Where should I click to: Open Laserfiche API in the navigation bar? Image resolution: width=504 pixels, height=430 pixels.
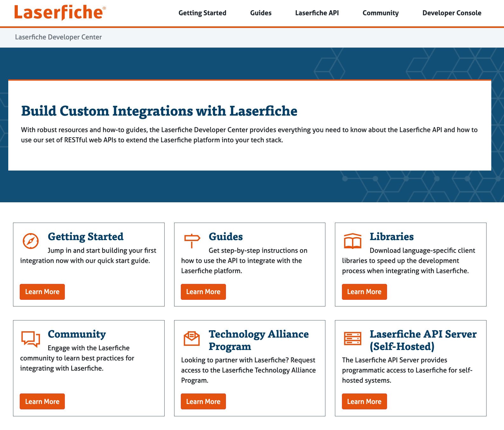click(317, 13)
